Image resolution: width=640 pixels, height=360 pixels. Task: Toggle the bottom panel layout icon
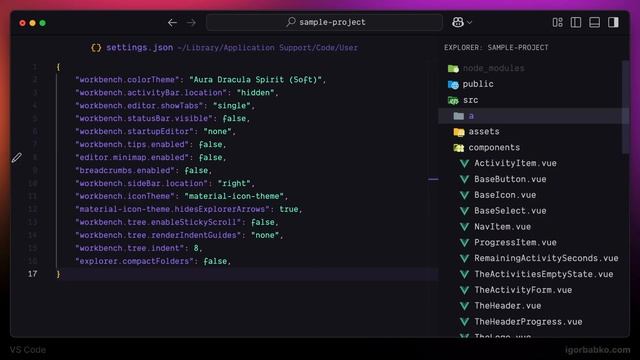[595, 22]
